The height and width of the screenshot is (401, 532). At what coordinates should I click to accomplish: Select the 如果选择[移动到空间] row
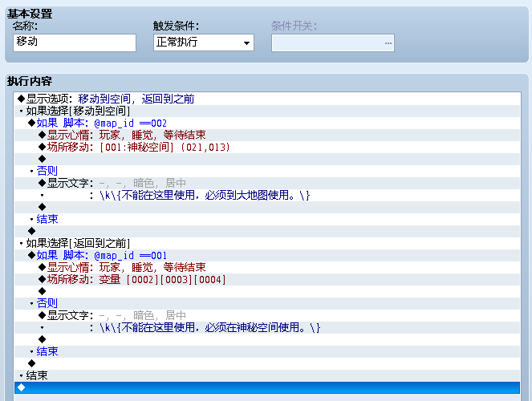click(267, 111)
